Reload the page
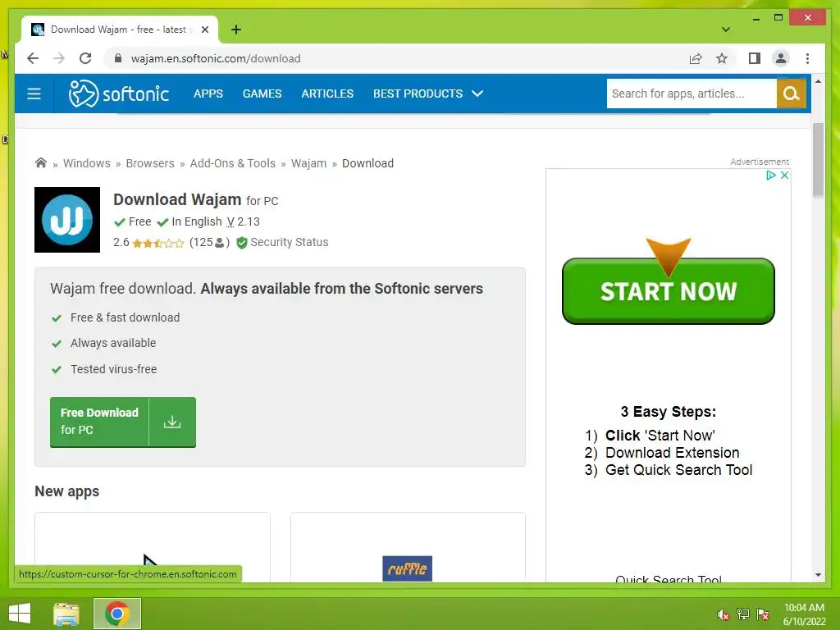This screenshot has height=630, width=840. click(x=85, y=58)
